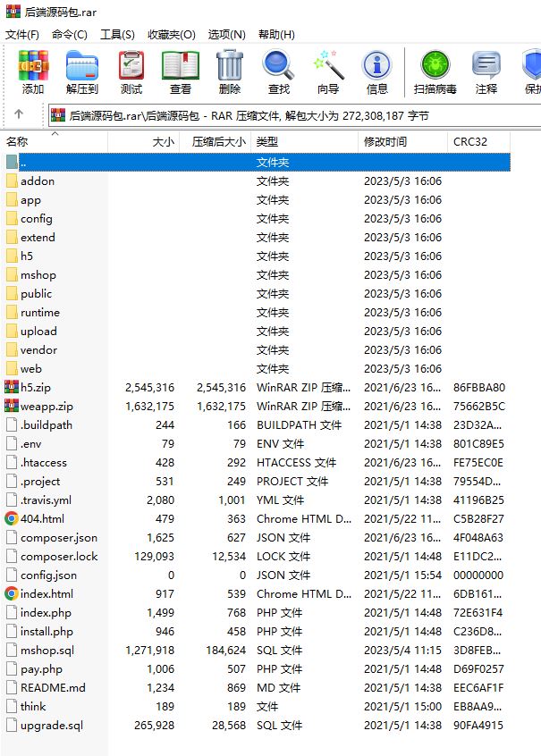Open the 工具(S) menu
Image resolution: width=541 pixels, height=756 pixels.
click(117, 35)
